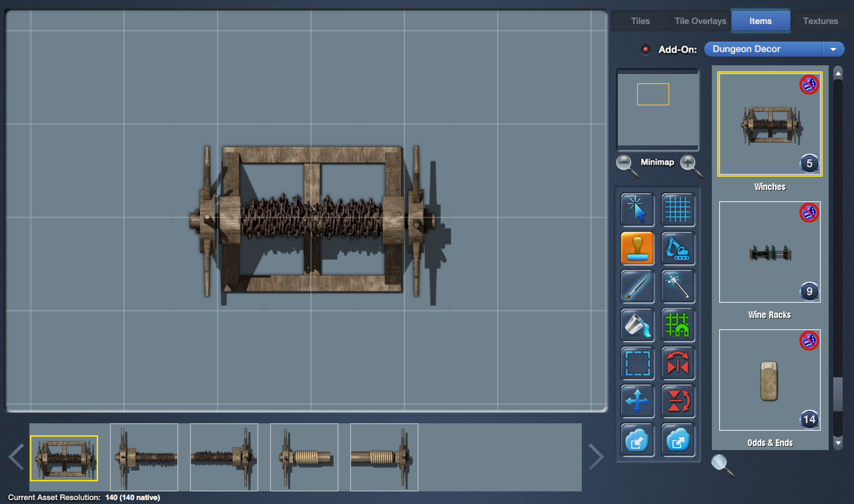Select the fourth winch variant with rope right
Viewport: 854px width, 504px height.
tap(304, 457)
